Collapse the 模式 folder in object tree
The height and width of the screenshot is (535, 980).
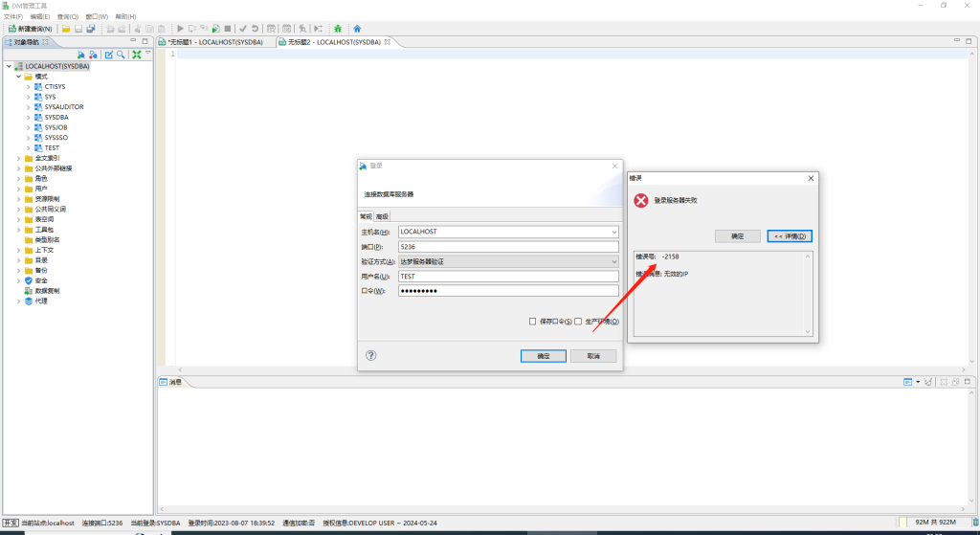coord(19,77)
